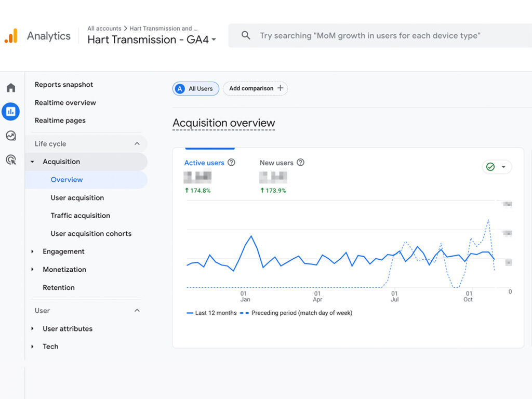Select the Reports icon in navigation rail

point(10,111)
